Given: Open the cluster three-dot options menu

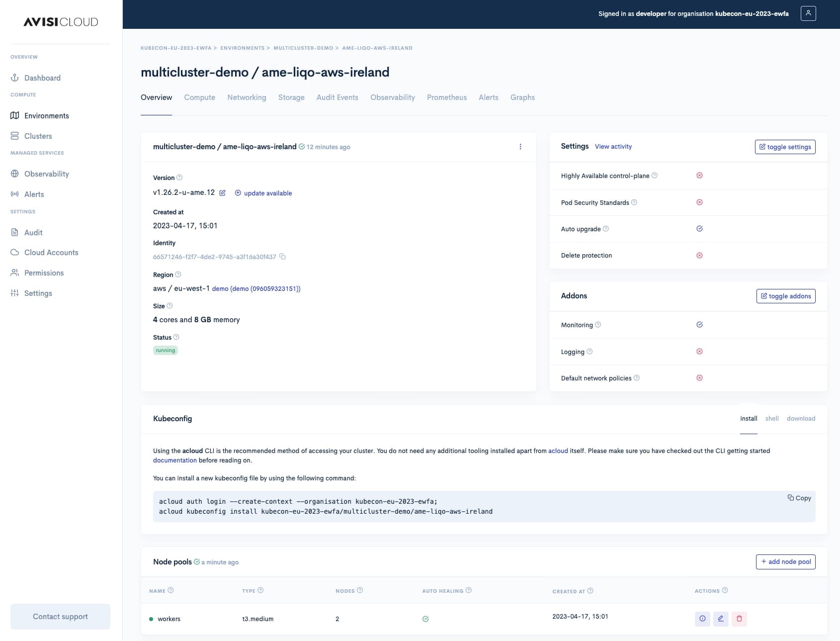Looking at the screenshot, I should pos(520,147).
